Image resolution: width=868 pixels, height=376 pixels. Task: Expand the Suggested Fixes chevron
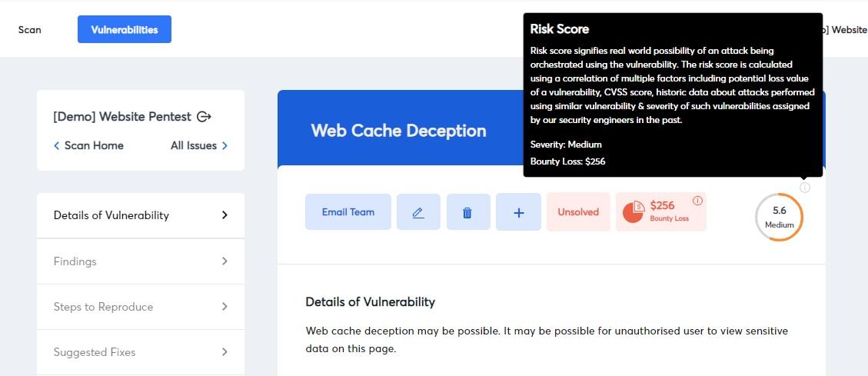click(224, 351)
